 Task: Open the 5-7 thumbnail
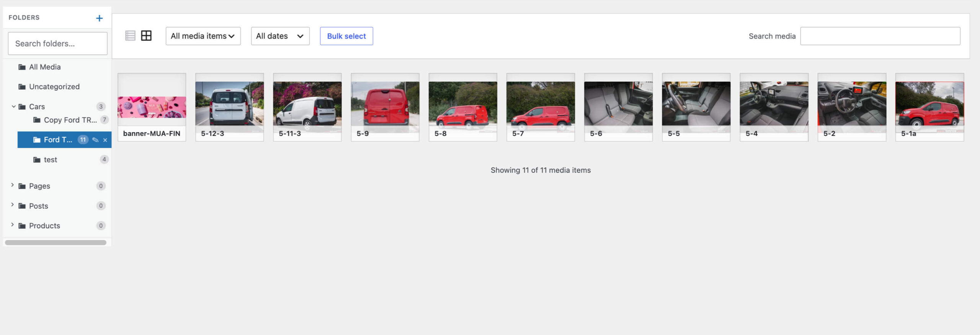541,107
